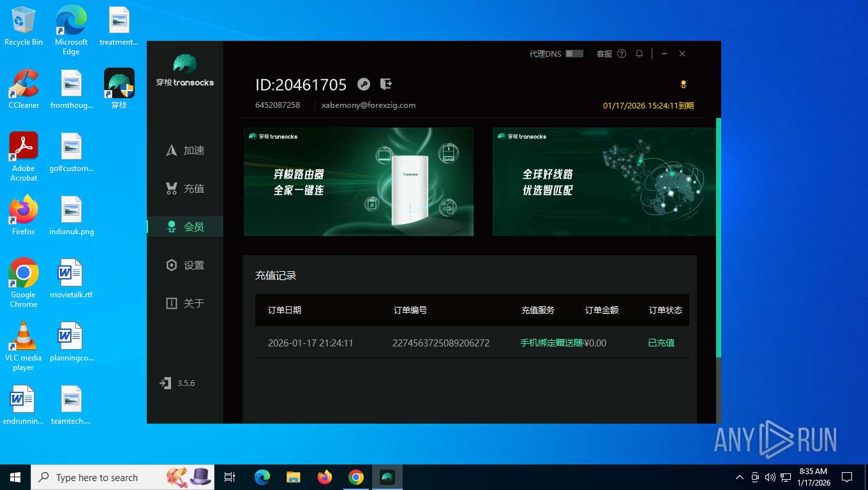Viewport: 868px width, 490px height.
Task: Select movietalk.rtf document on desktop
Action: pos(71,279)
